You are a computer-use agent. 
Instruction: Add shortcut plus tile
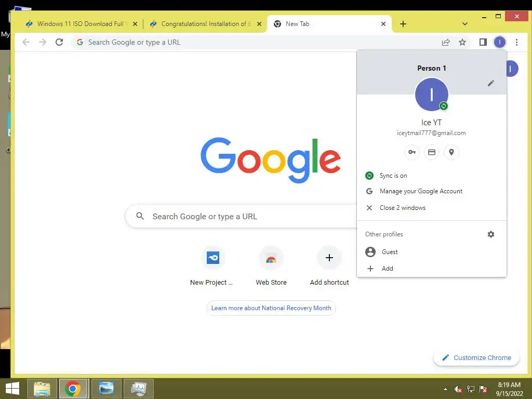tap(329, 267)
